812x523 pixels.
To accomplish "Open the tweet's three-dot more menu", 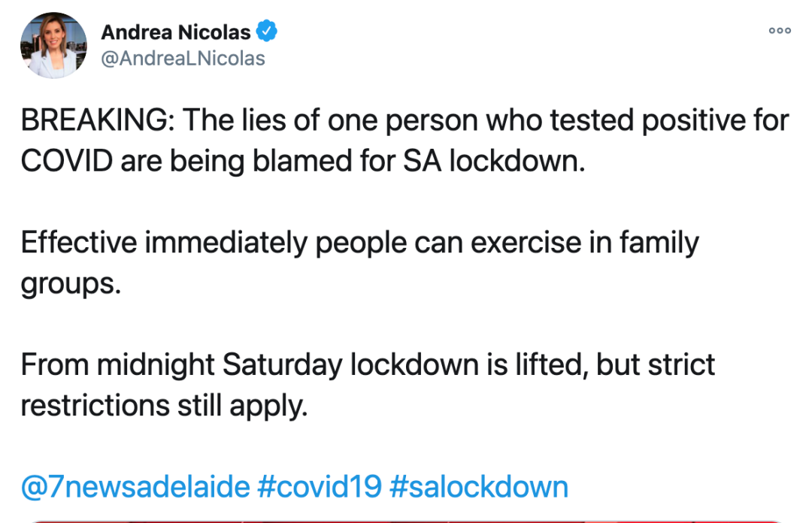I will pos(780,31).
